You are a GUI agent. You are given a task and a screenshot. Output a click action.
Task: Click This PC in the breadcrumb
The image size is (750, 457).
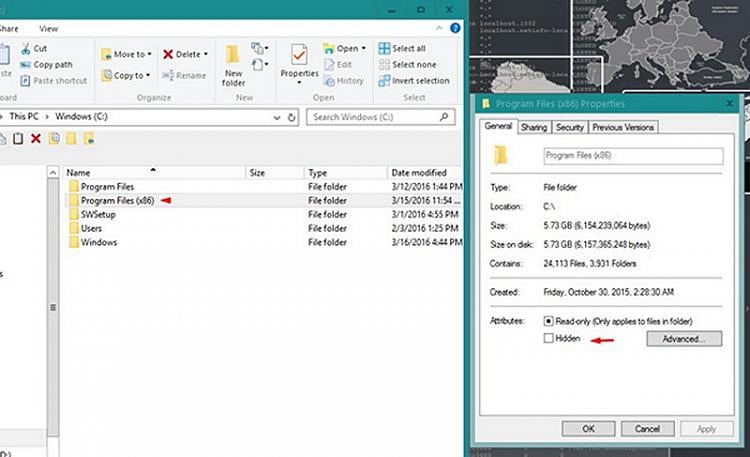click(x=24, y=116)
